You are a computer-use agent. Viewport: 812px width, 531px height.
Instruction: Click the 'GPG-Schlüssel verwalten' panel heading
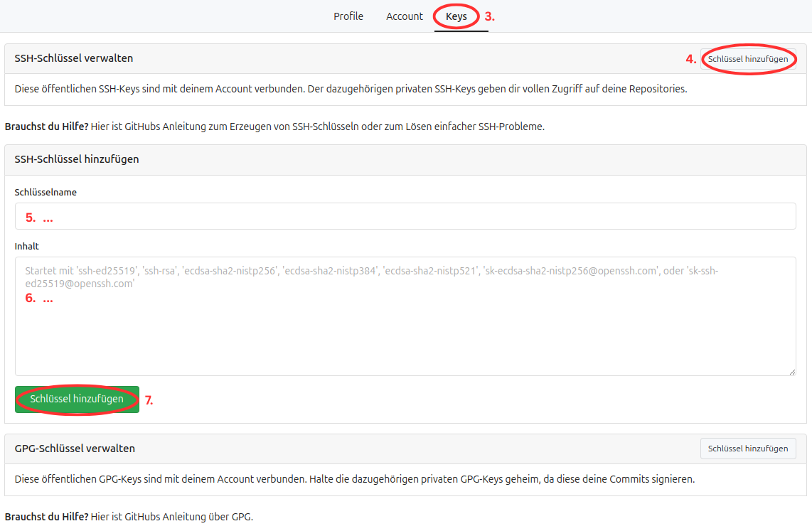75,449
